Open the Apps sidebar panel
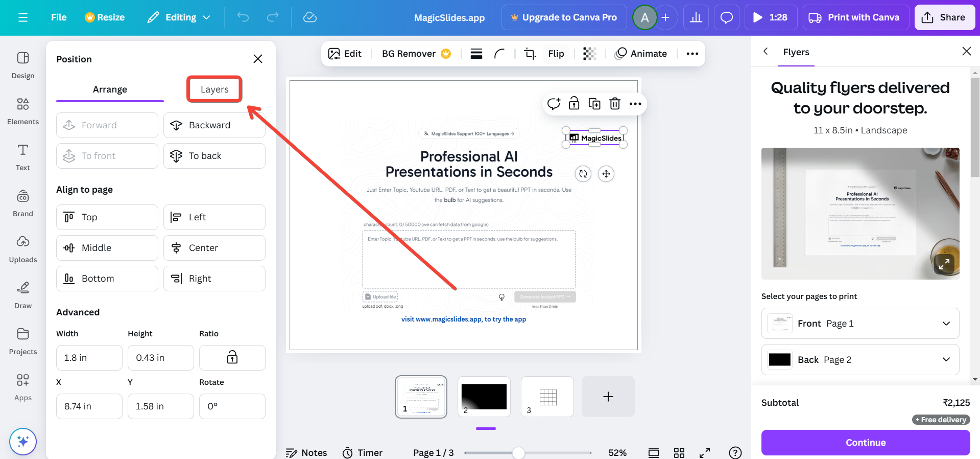The height and width of the screenshot is (459, 980). pyautogui.click(x=23, y=387)
